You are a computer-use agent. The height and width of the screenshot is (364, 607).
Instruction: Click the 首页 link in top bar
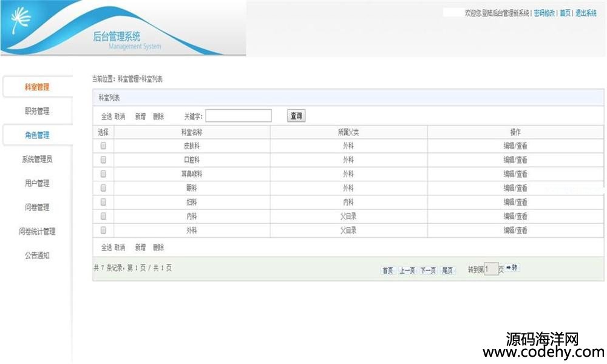pos(565,13)
